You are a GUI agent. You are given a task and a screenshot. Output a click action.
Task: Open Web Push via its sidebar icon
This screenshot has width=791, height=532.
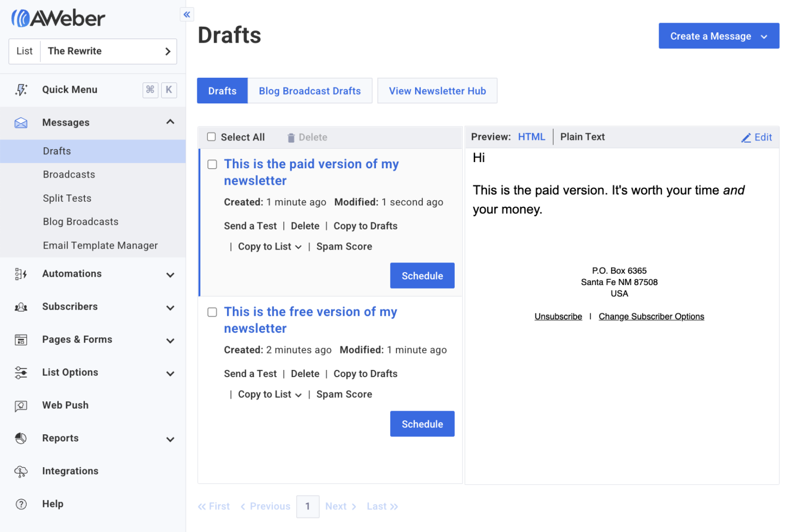coord(21,405)
